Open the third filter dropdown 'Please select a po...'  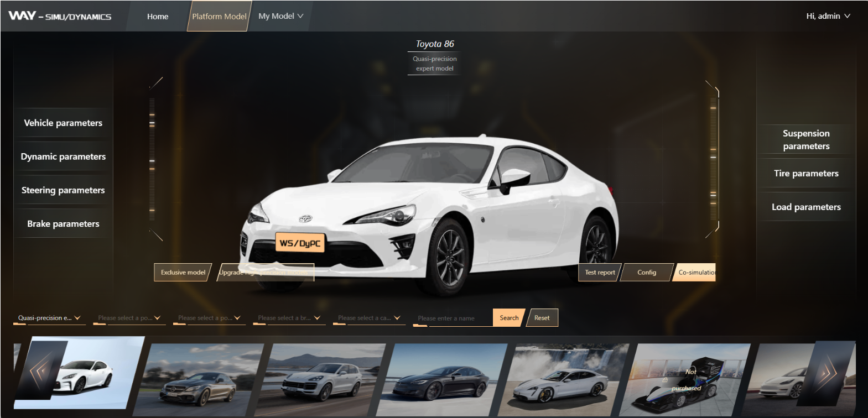(209, 318)
